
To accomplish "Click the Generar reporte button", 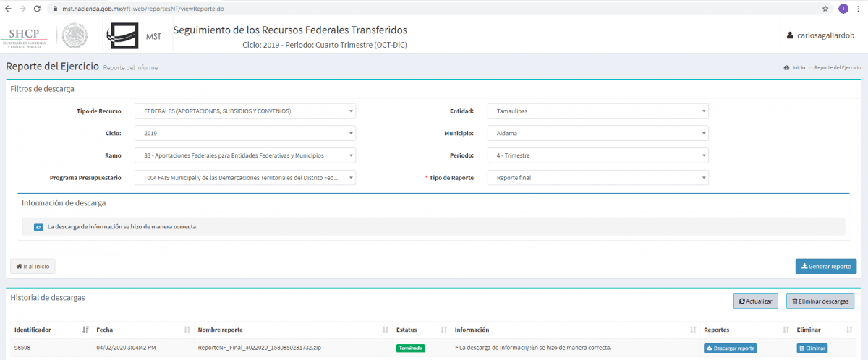I will click(x=825, y=266).
